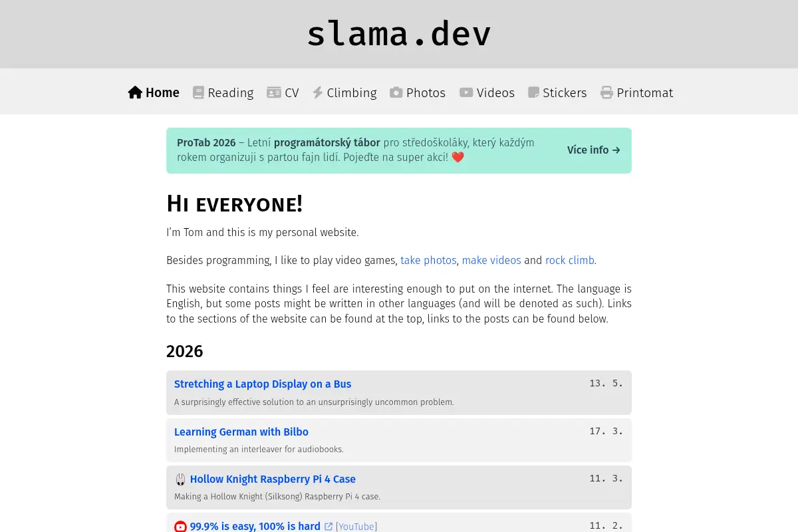The width and height of the screenshot is (798, 532).
Task: Visit the Printomat page
Action: pyautogui.click(x=636, y=92)
